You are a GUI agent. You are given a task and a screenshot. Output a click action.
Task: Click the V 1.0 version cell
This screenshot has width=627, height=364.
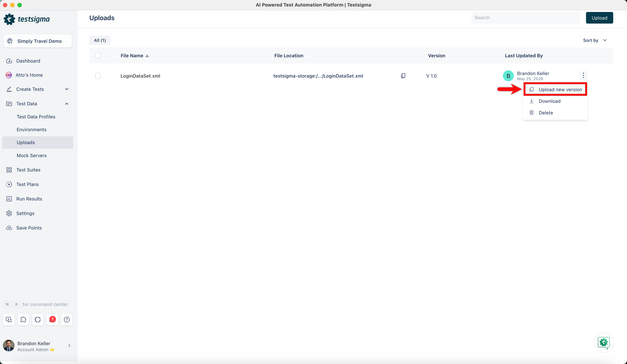pos(431,76)
